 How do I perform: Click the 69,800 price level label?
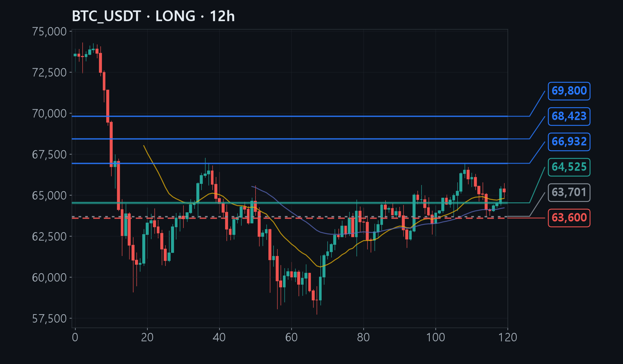click(569, 91)
